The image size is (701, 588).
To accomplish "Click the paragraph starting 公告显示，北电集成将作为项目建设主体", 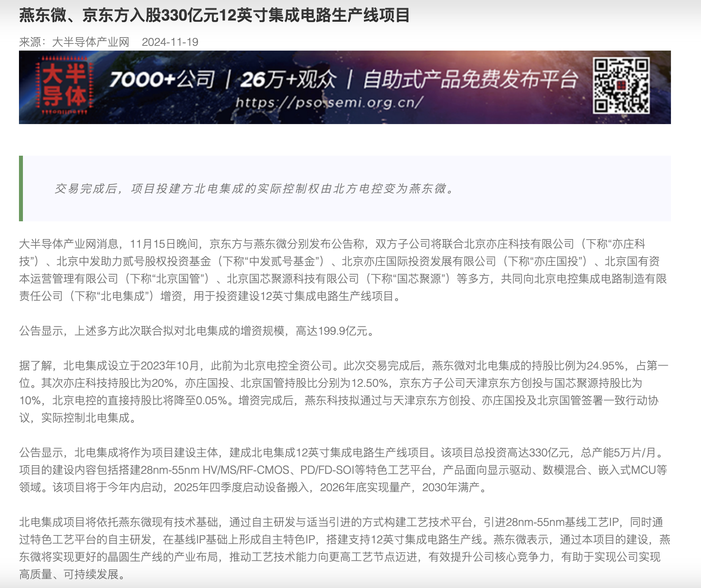I will coord(343,470).
